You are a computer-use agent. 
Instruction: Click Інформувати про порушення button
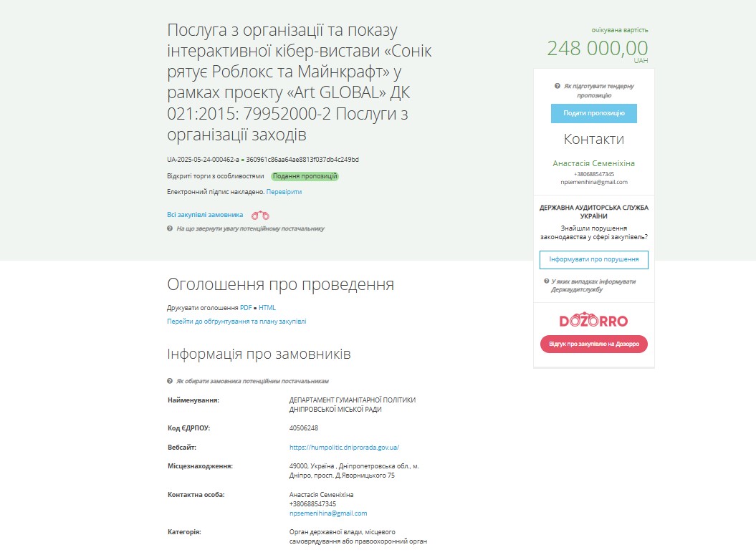tap(594, 259)
